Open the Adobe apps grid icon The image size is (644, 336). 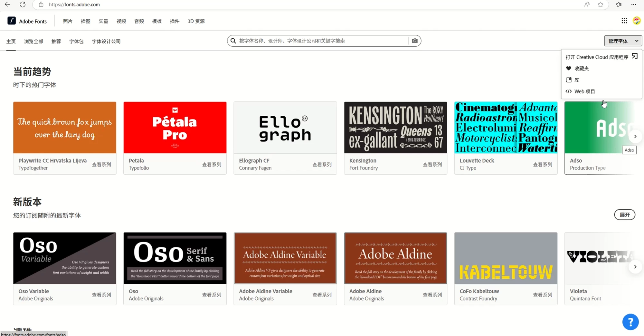pos(624,21)
